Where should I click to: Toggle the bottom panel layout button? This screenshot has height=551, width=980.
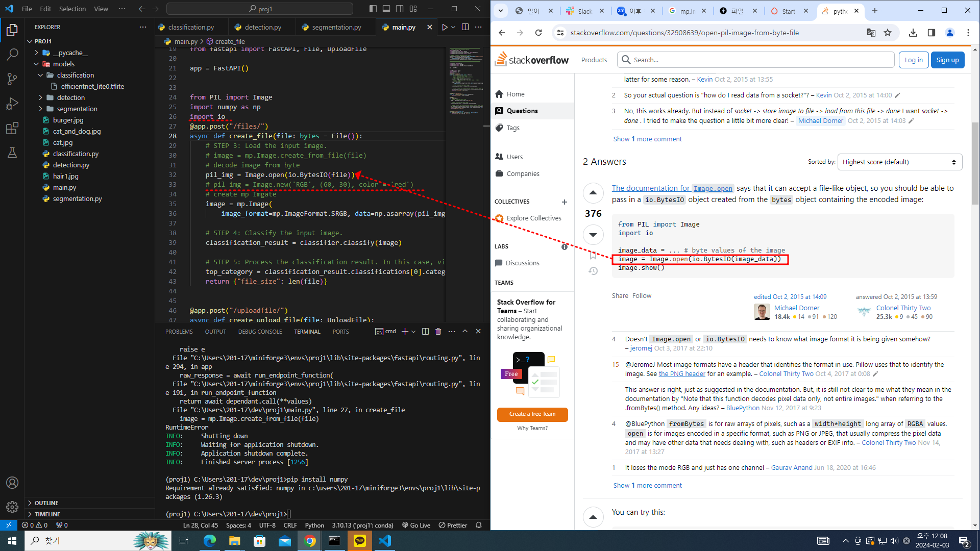tap(386, 9)
